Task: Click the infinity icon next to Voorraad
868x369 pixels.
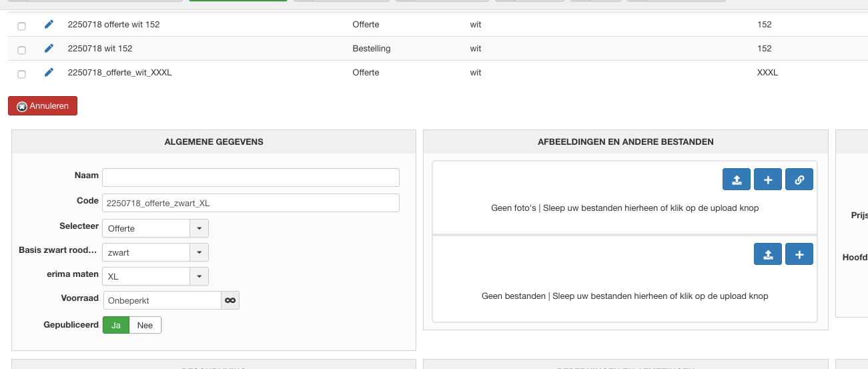Action: point(230,301)
